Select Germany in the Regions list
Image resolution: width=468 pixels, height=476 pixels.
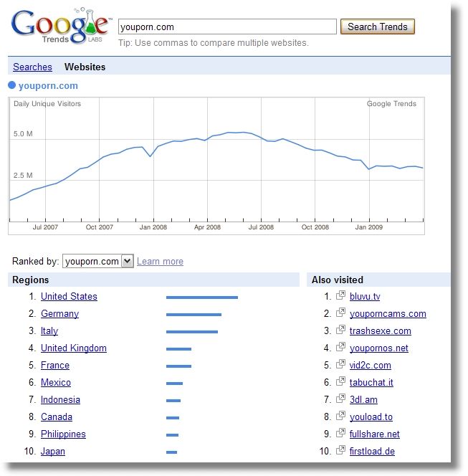pos(59,313)
